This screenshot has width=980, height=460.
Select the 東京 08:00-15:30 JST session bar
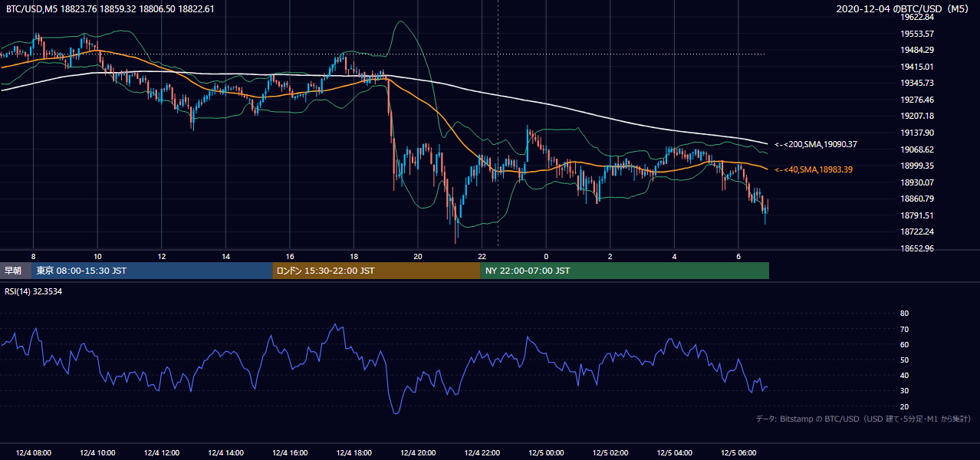152,271
